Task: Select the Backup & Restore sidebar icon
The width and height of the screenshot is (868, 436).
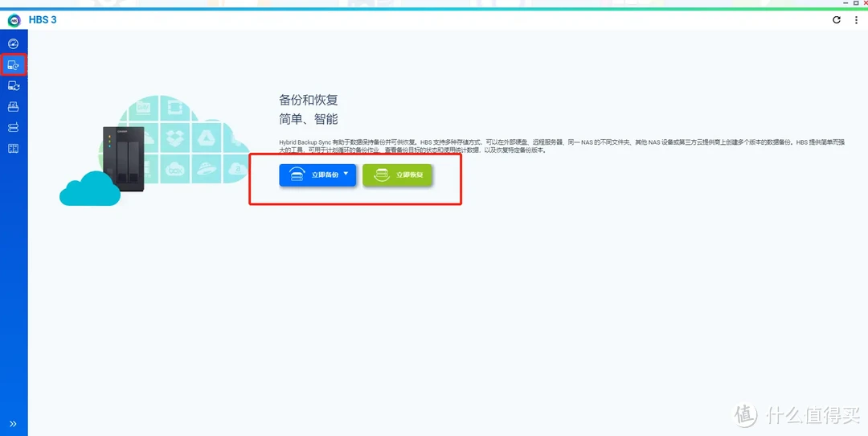Action: click(14, 65)
